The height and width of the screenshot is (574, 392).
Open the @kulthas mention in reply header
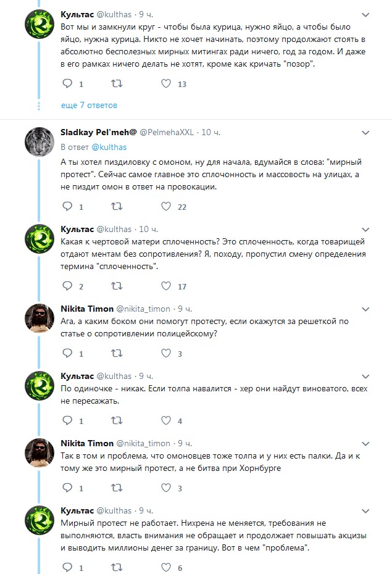tap(108, 148)
